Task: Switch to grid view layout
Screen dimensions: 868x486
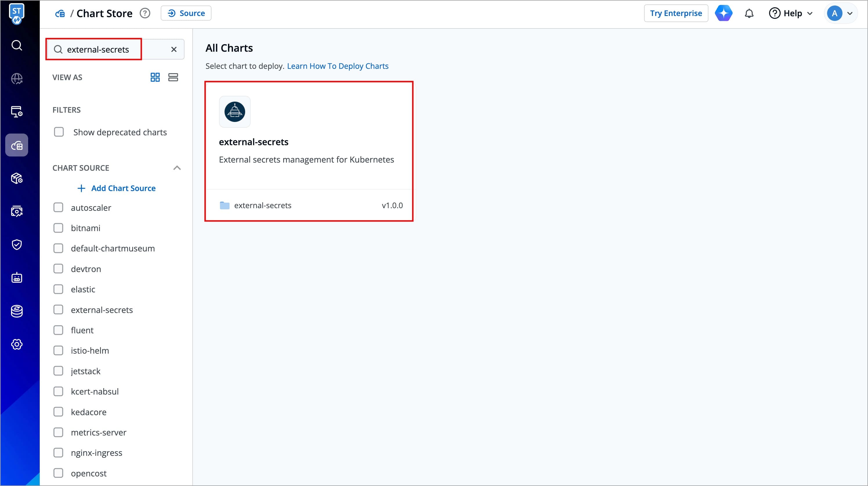Action: 155,77
